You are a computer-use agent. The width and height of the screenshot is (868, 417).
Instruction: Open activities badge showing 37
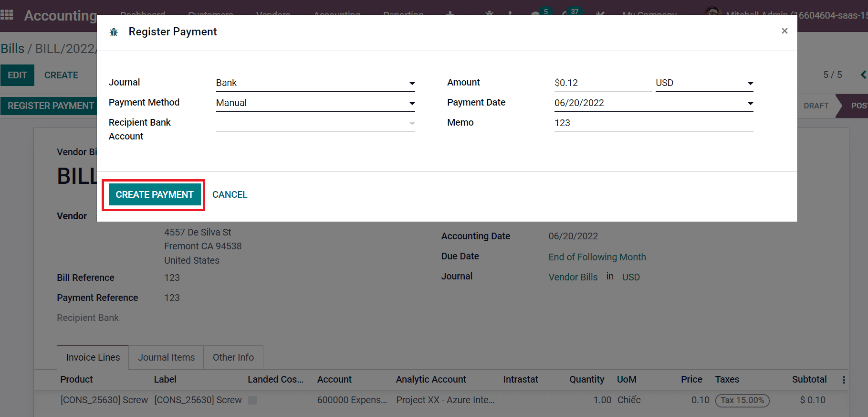tap(574, 11)
